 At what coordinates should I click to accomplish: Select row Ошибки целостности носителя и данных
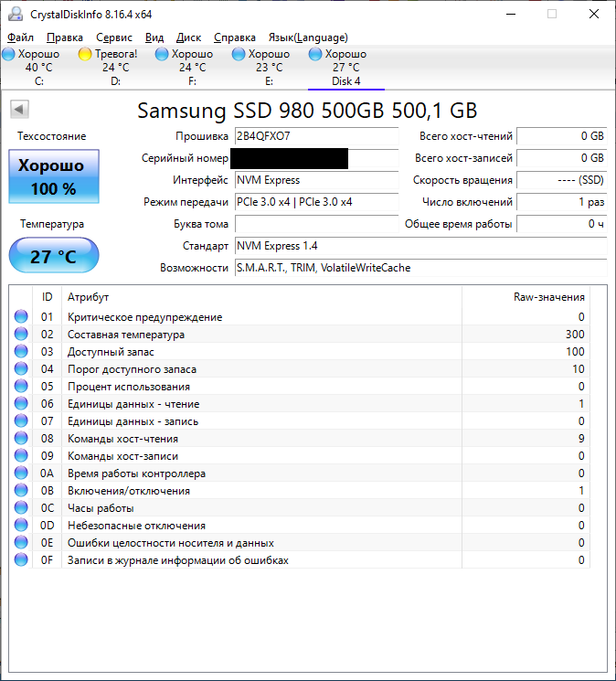[300, 542]
